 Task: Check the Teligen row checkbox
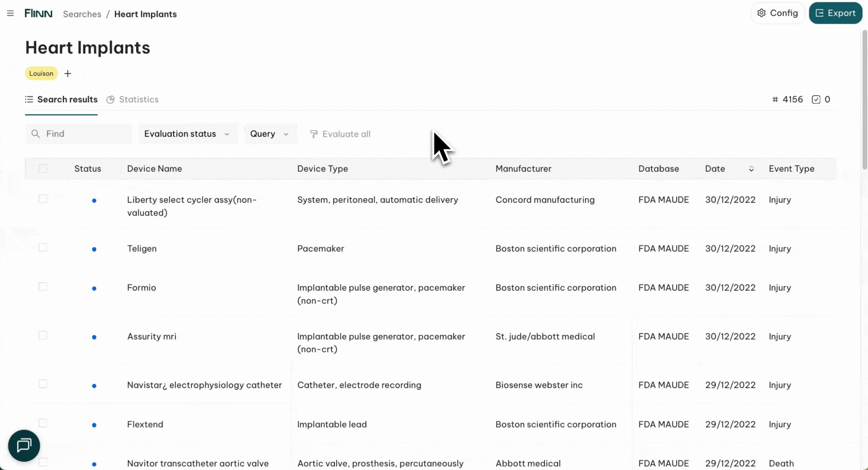click(43, 247)
